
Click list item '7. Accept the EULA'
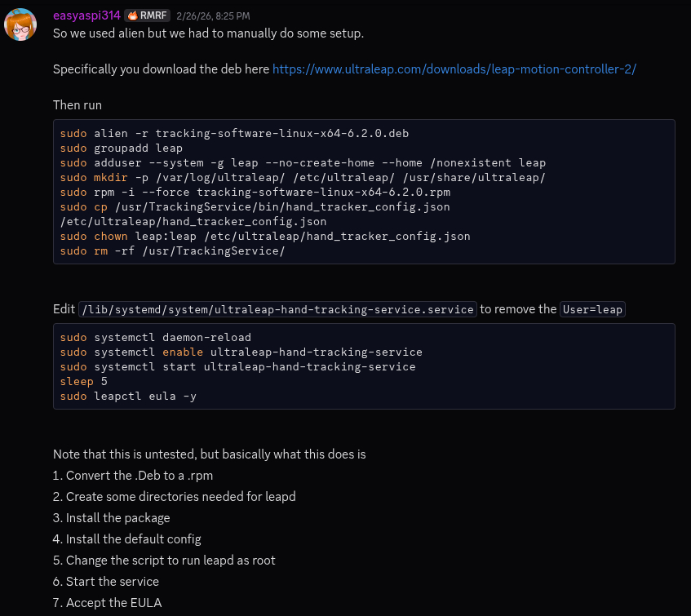click(x=108, y=603)
